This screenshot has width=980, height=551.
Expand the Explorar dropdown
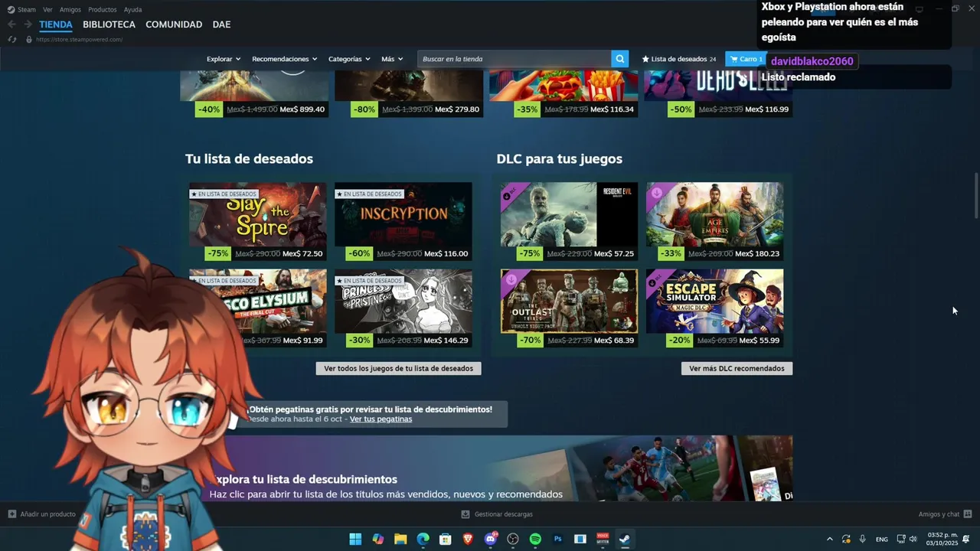pos(224,59)
